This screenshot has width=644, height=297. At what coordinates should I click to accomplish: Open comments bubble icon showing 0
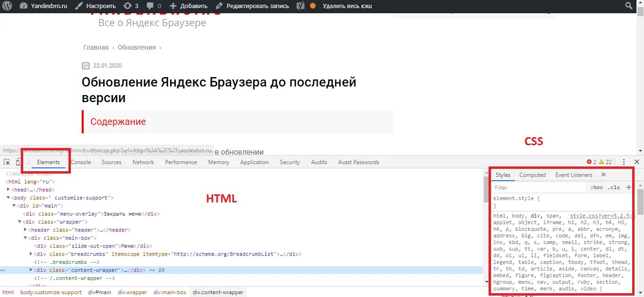(154, 6)
